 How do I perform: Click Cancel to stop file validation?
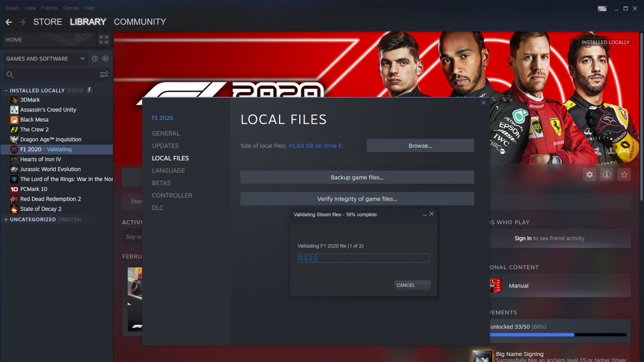coord(406,285)
